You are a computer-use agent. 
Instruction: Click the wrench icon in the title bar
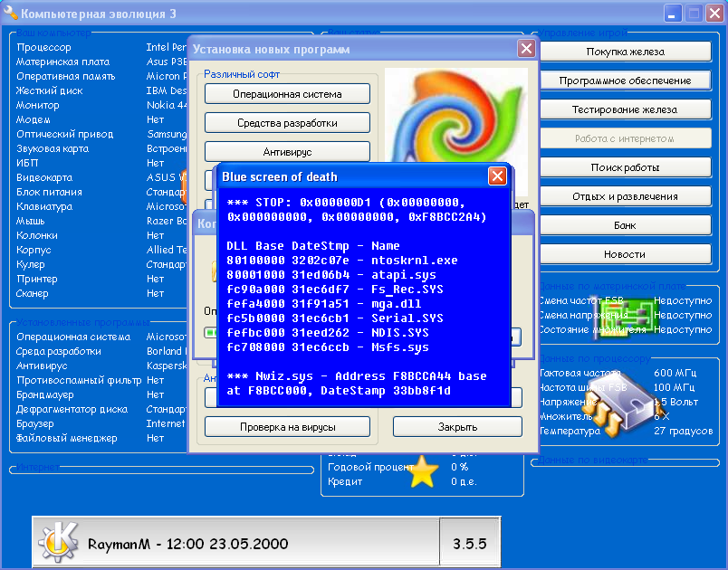tap(10, 13)
